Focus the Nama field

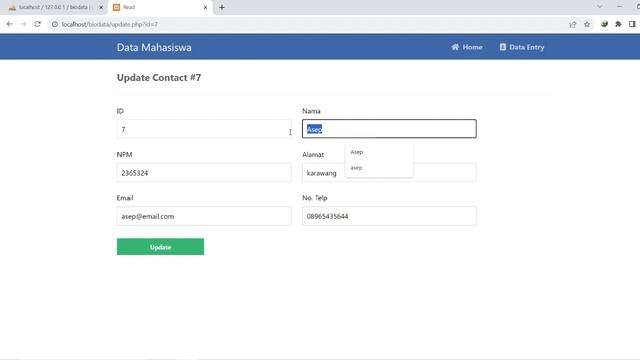389,129
